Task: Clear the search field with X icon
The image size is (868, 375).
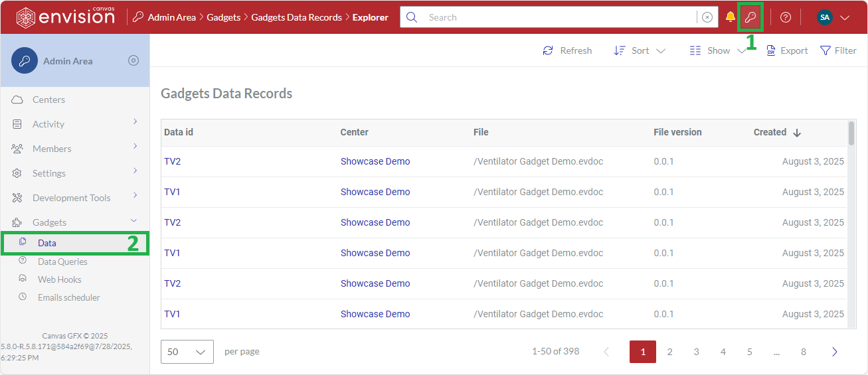Action: [707, 17]
